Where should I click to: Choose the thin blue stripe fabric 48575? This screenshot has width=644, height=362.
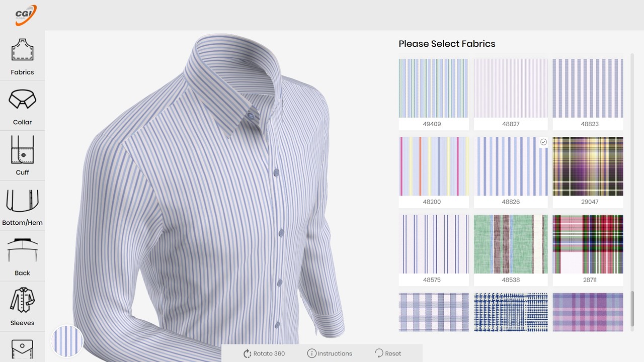point(433,244)
